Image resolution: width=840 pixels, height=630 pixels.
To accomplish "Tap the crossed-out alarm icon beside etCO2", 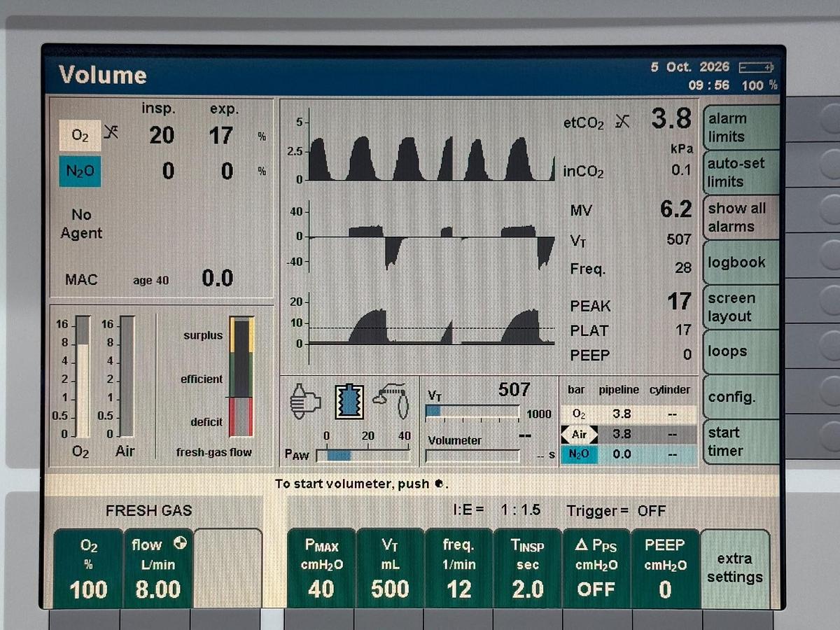I will point(622,121).
